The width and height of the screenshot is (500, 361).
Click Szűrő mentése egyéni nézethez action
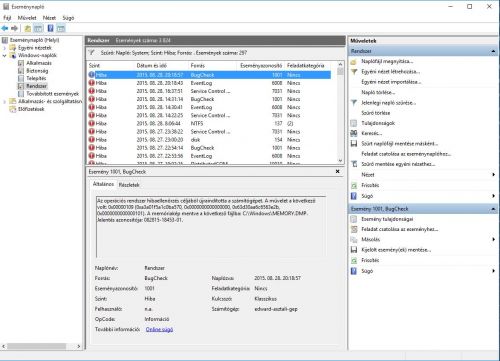point(398,164)
